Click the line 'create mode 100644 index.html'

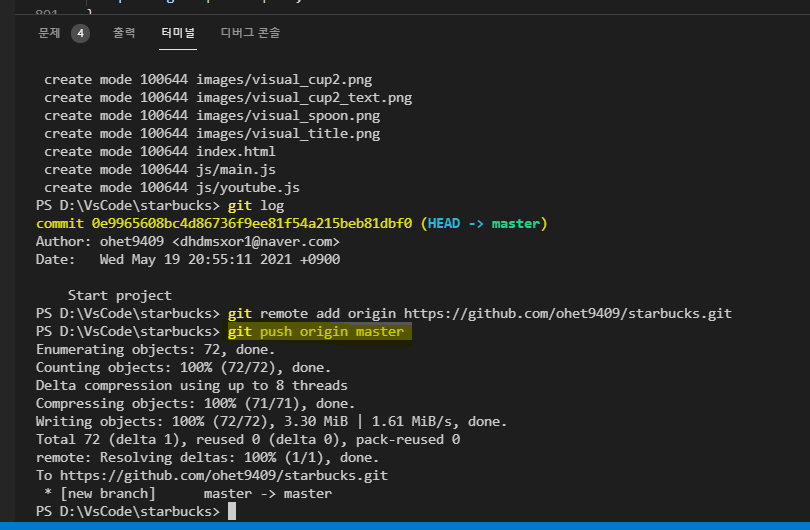(x=160, y=151)
